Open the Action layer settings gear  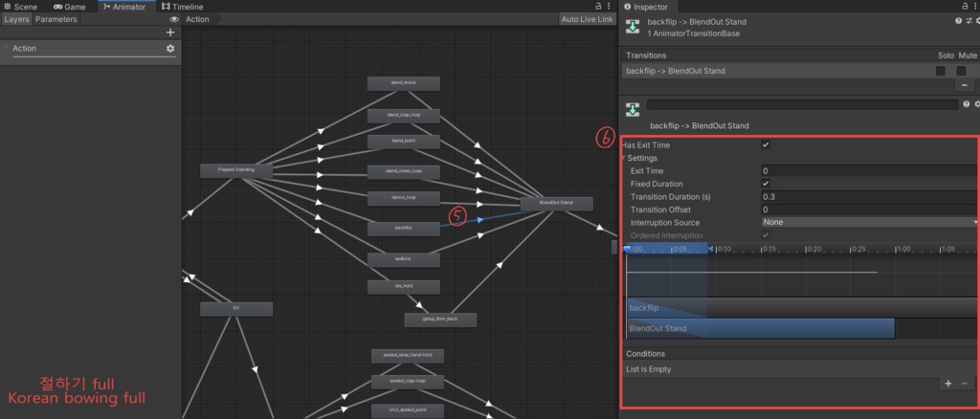coord(170,48)
